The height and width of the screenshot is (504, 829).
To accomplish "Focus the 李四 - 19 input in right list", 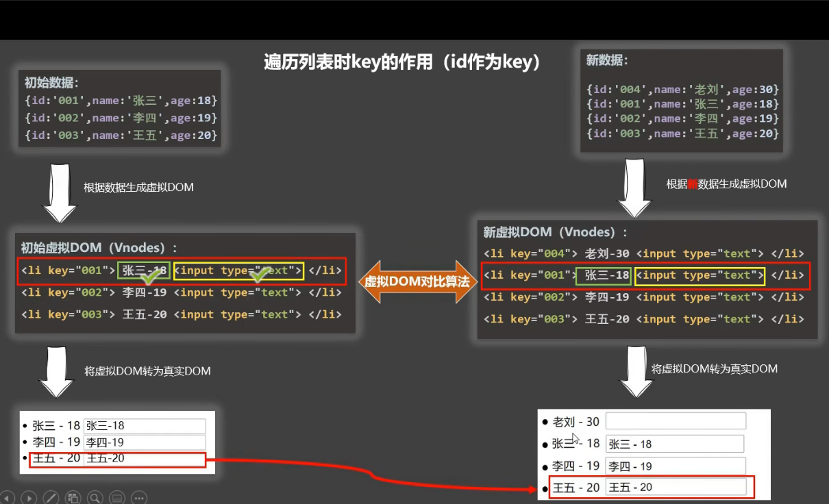I will [676, 466].
